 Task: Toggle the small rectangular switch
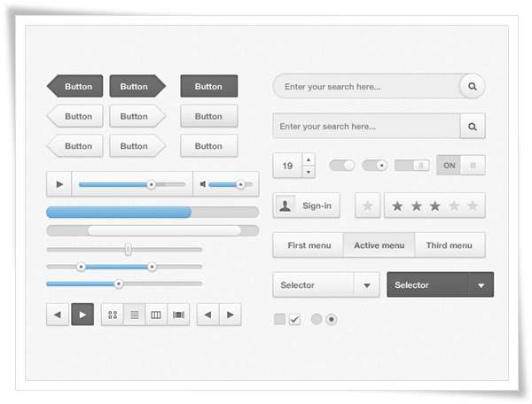tap(412, 166)
